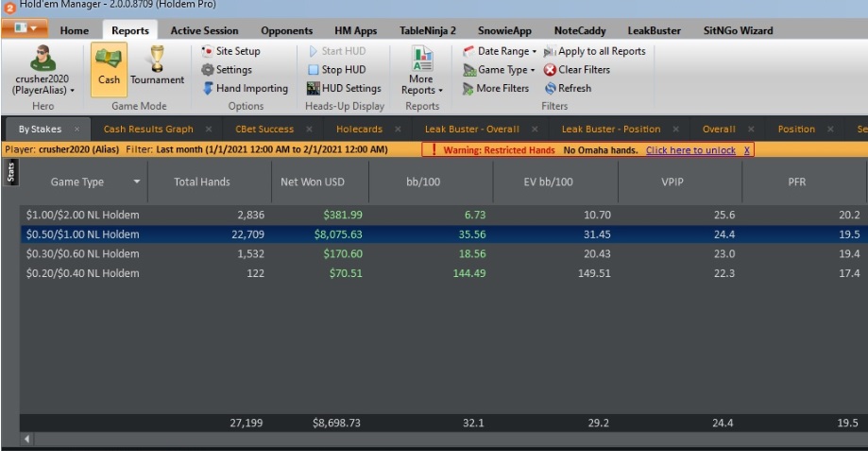Sort by the EV bb/100 column header
The image size is (868, 451).
(549, 182)
